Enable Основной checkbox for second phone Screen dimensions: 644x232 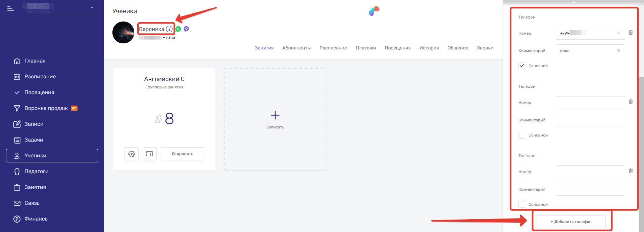(x=522, y=135)
